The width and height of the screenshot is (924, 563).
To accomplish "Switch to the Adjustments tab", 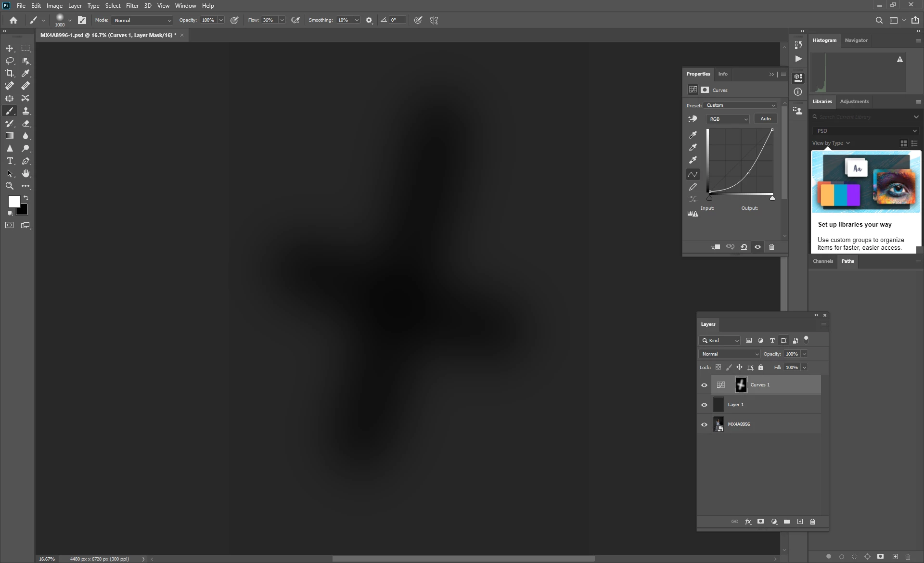I will point(854,102).
